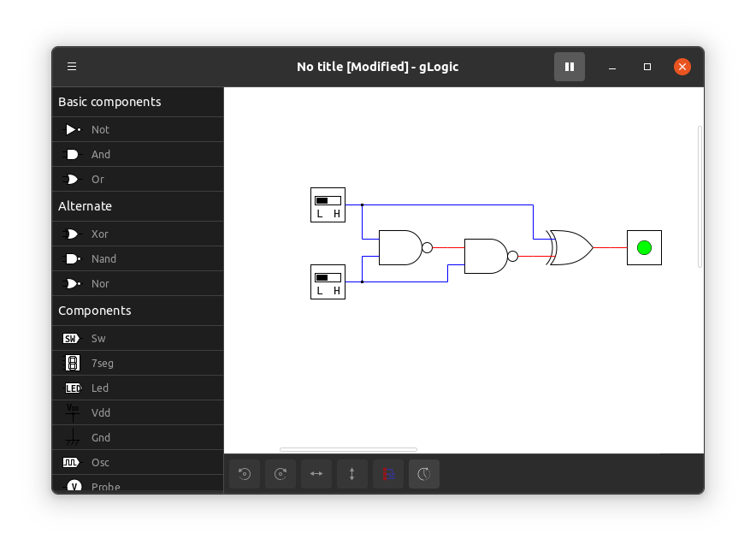The width and height of the screenshot is (756, 551).
Task: Select the second NAND gate feeding the XOR
Action: pyautogui.click(x=490, y=256)
